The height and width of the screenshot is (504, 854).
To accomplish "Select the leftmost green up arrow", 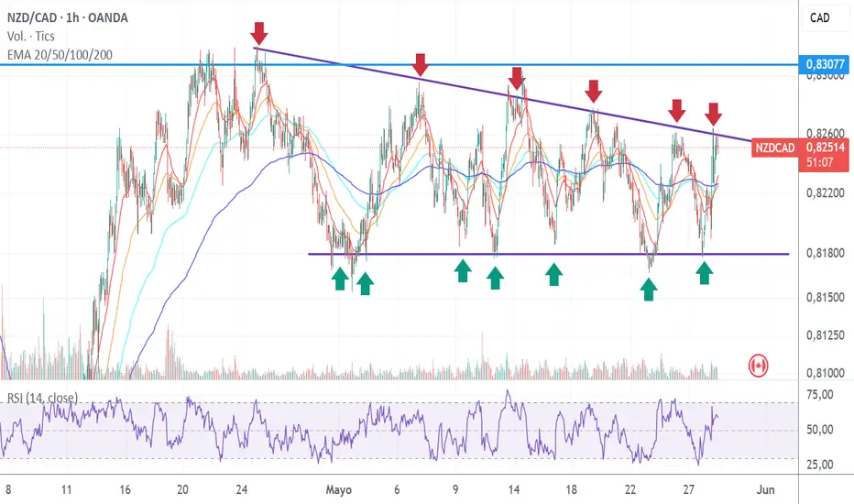I will pyautogui.click(x=340, y=279).
